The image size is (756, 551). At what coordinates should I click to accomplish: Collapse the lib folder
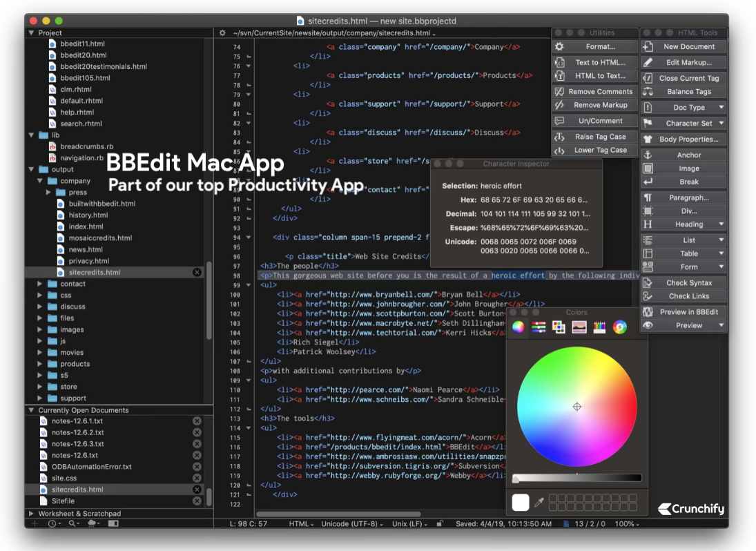[x=31, y=135]
